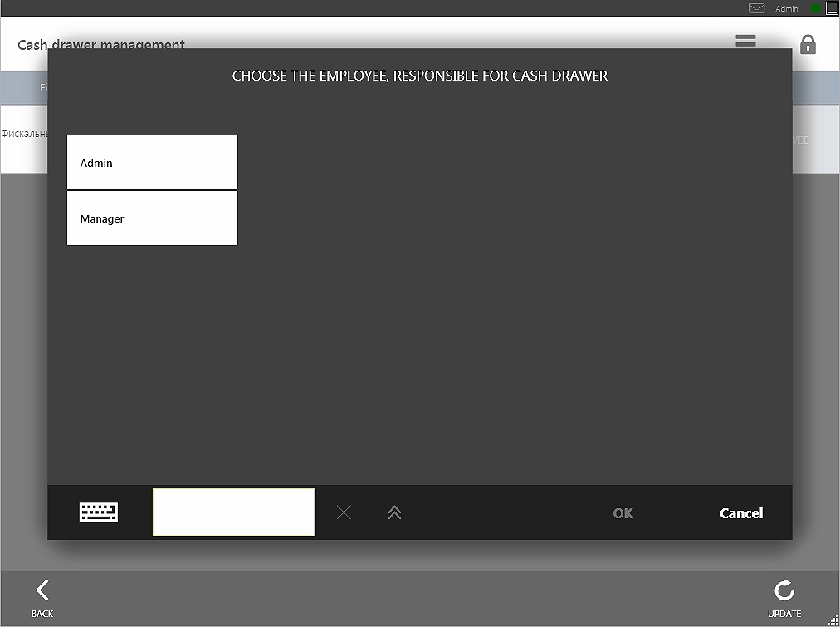This screenshot has height=627, width=840.
Task: Refresh with the UPDATE icon
Action: coord(784,598)
